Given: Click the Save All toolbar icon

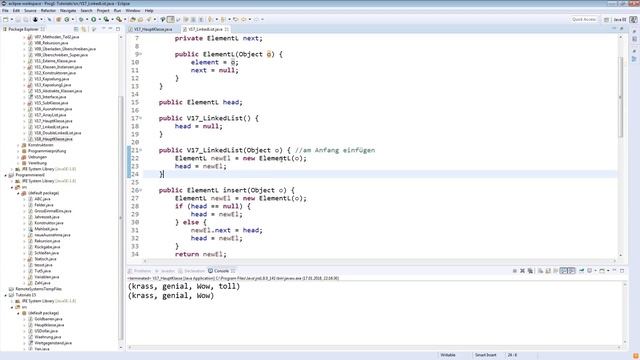Looking at the screenshot, I should 26,19.
